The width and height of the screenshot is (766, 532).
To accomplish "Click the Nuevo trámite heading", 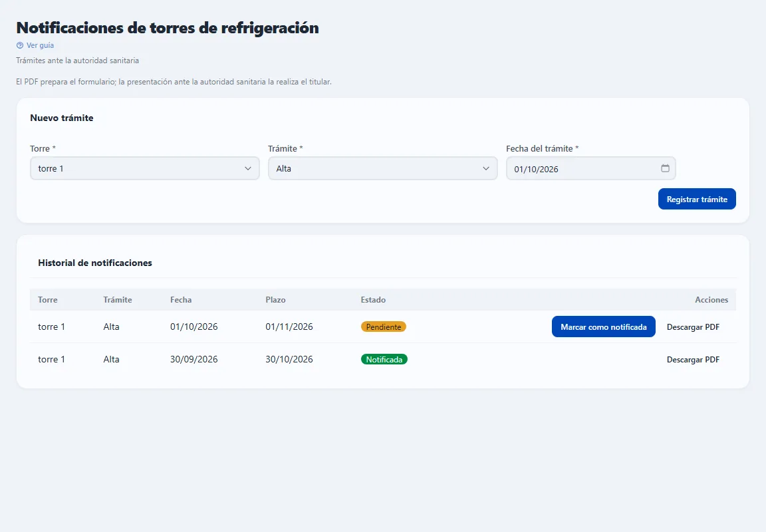I will 62,118.
